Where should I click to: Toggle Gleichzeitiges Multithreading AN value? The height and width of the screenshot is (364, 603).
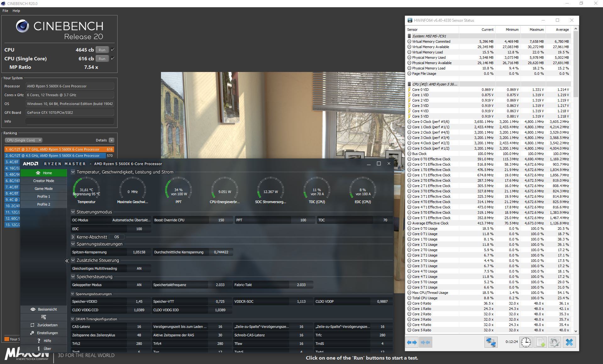point(139,268)
